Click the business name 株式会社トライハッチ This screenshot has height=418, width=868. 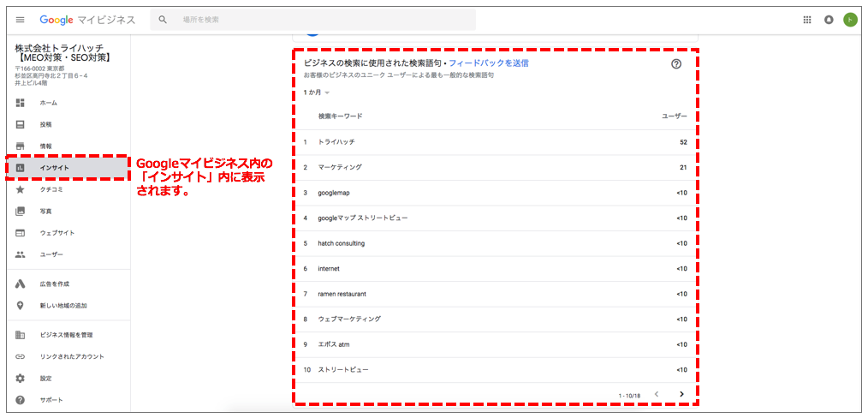(x=59, y=48)
